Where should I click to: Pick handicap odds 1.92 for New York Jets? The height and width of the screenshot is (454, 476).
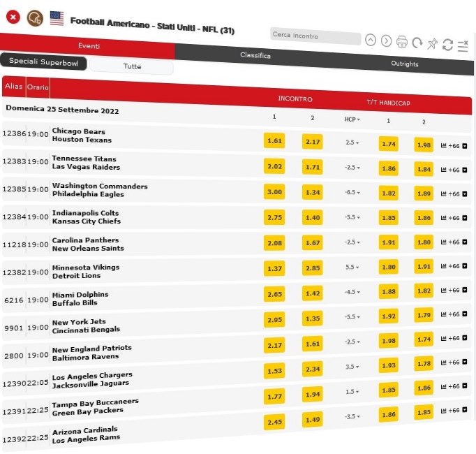click(x=389, y=316)
